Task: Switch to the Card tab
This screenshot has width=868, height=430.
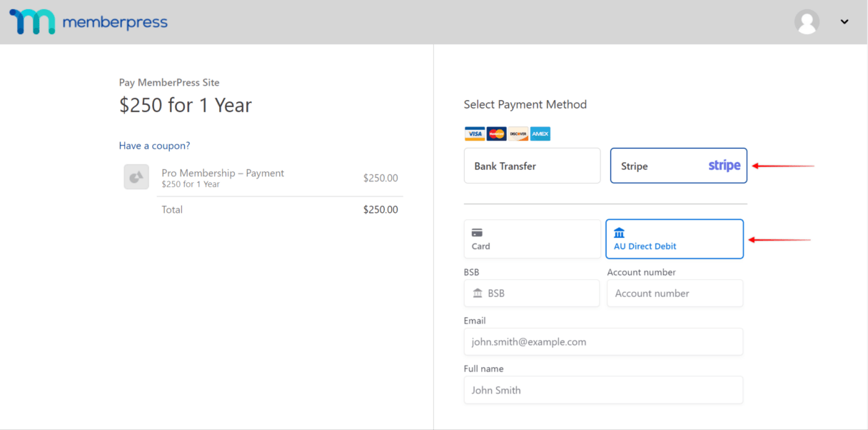Action: [533, 239]
